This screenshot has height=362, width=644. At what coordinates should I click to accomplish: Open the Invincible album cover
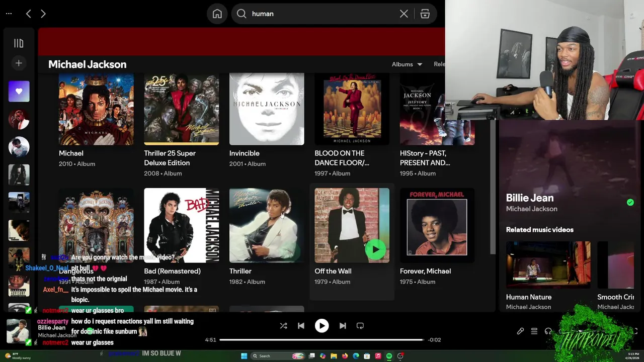[x=267, y=109]
